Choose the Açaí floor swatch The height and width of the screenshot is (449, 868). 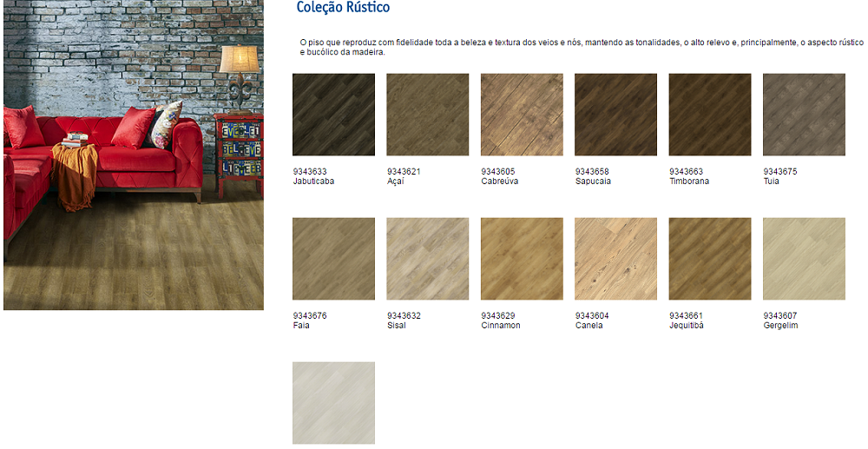coord(427,115)
